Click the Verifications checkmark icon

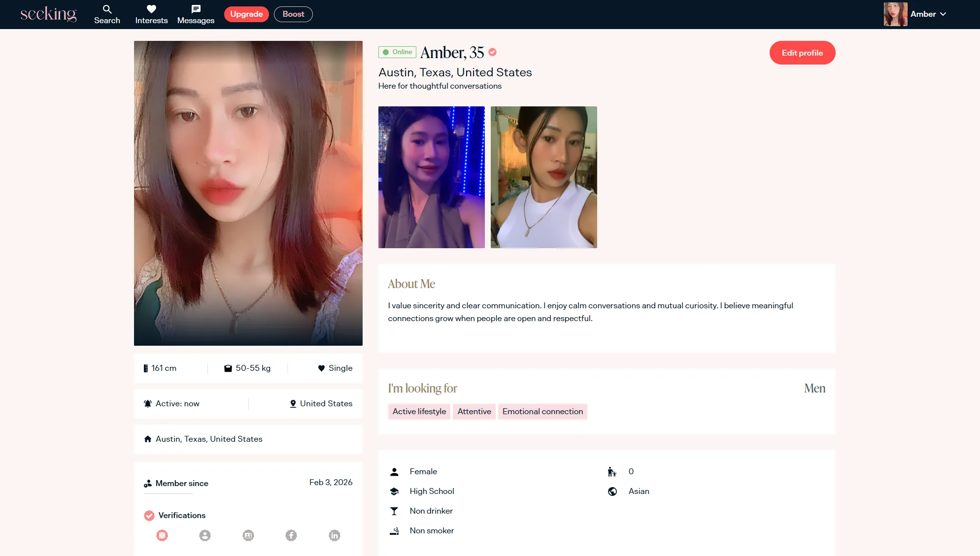149,516
